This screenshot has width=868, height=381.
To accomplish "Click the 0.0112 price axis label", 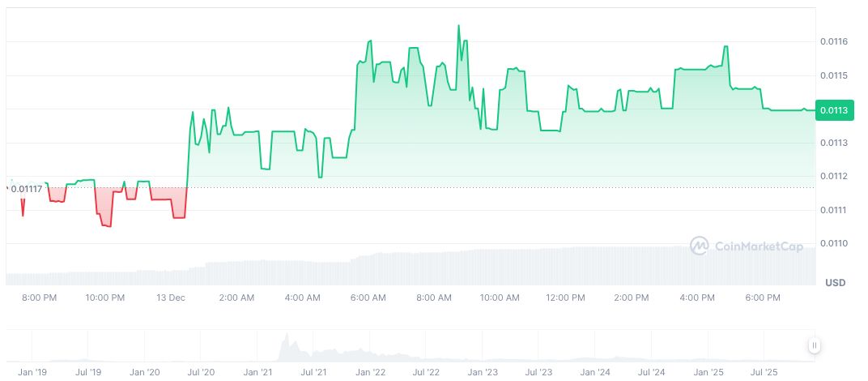I will tap(834, 176).
